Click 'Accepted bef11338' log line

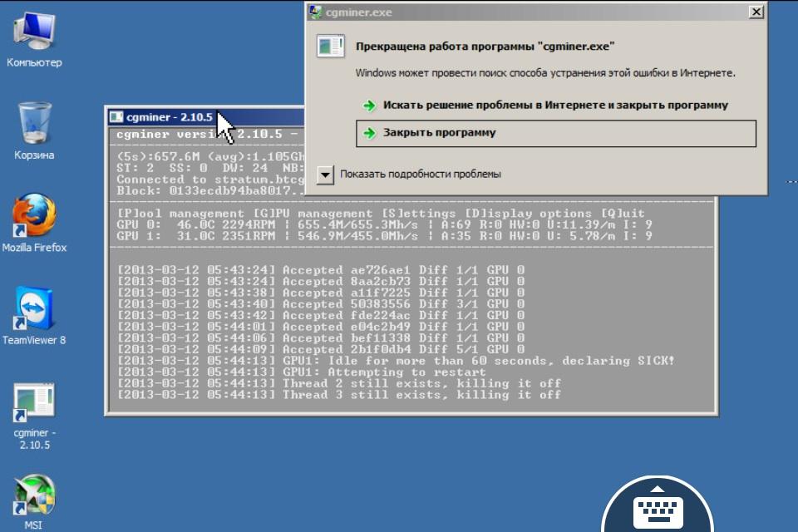click(321, 338)
